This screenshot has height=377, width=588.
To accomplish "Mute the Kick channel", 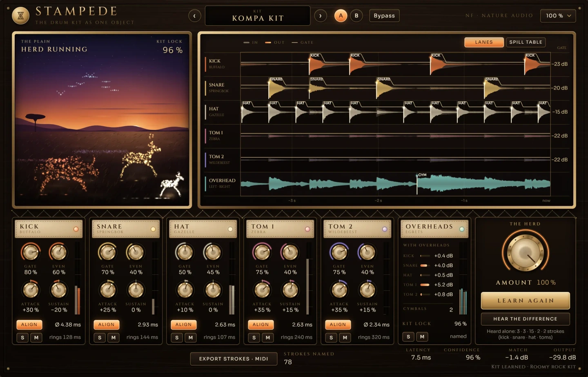I will 36,337.
